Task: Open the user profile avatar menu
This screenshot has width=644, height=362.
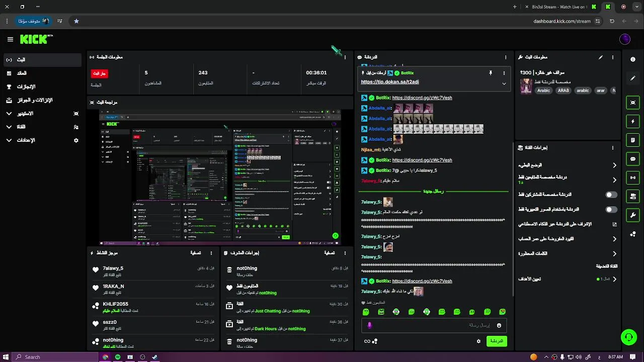Action: pyautogui.click(x=625, y=39)
